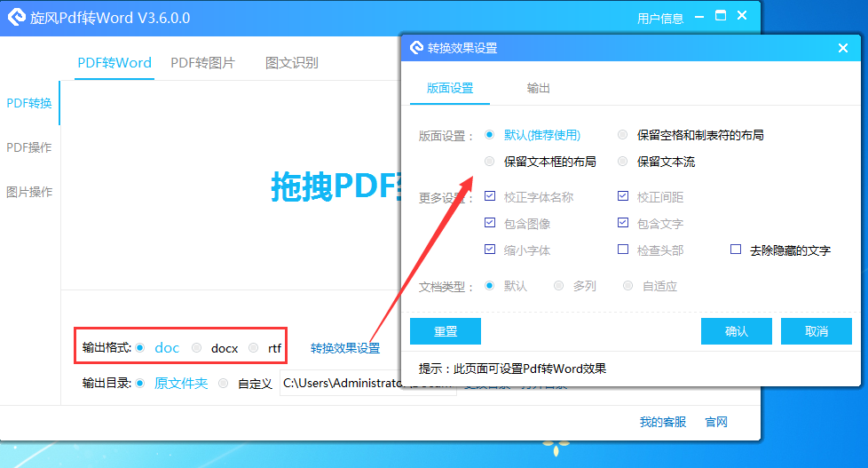Switch to the 输出 tab
The image size is (868, 468).
click(538, 88)
